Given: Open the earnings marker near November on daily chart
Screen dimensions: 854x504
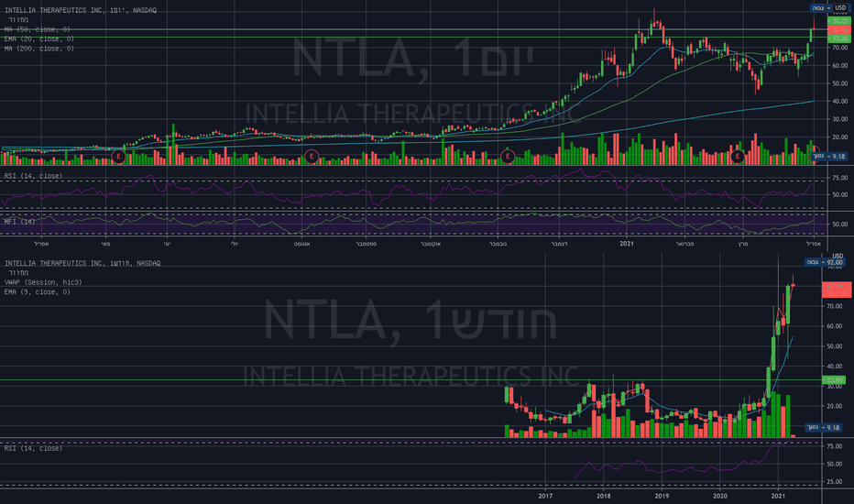Looking at the screenshot, I should click(x=507, y=157).
